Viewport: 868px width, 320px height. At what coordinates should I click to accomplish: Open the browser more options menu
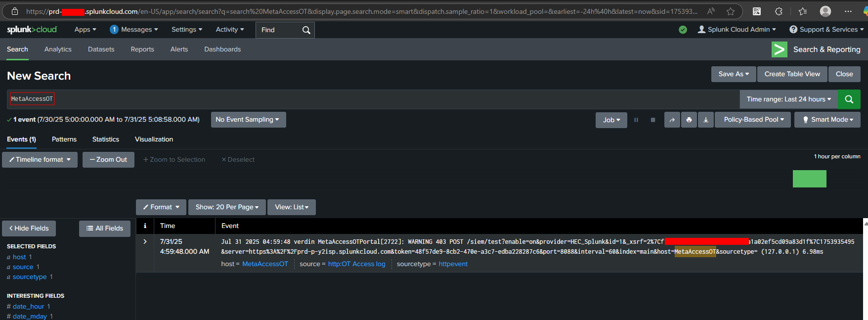[x=848, y=11]
